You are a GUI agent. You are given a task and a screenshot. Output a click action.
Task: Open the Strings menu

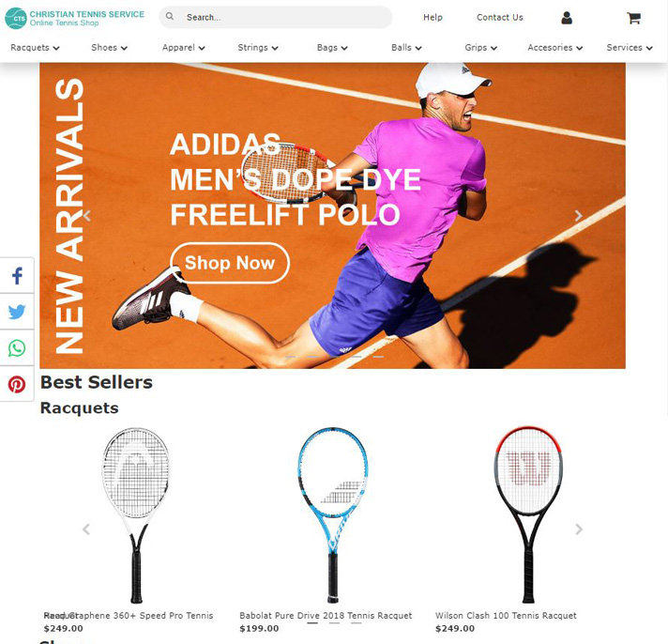(x=258, y=48)
